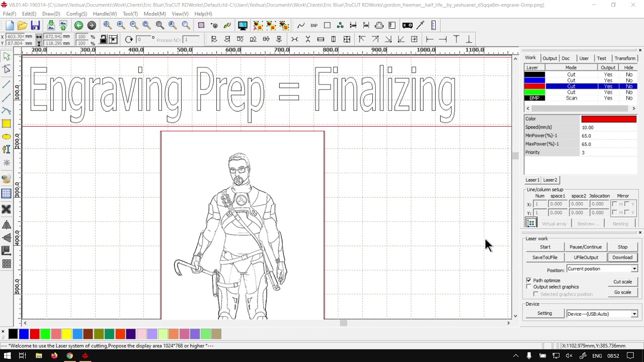Open Chrome from the Windows taskbar
This screenshot has width=644, height=362.
(x=69, y=356)
